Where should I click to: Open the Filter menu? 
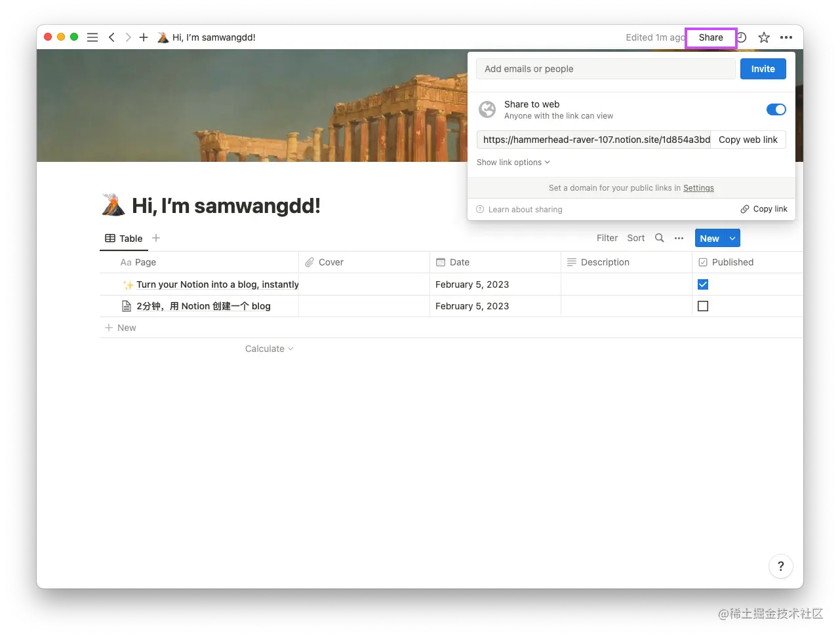click(x=607, y=238)
